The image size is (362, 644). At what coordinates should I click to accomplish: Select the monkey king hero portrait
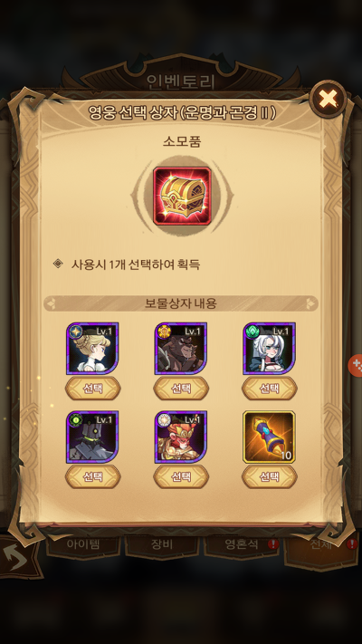(181, 437)
